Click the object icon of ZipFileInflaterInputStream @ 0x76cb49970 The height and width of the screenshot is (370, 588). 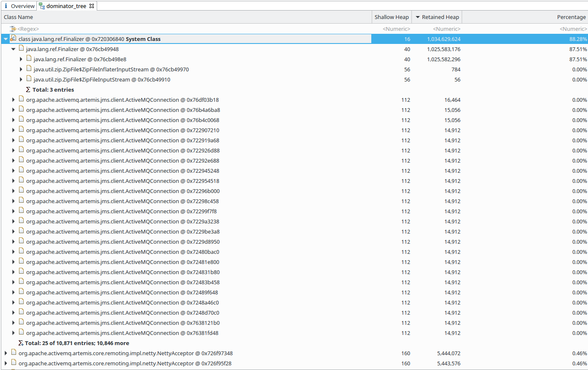click(x=29, y=69)
